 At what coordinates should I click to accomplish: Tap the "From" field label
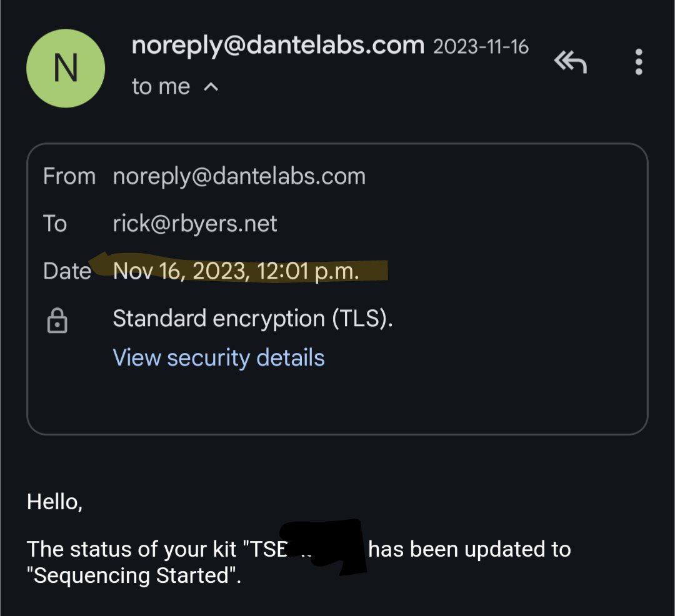(x=69, y=176)
